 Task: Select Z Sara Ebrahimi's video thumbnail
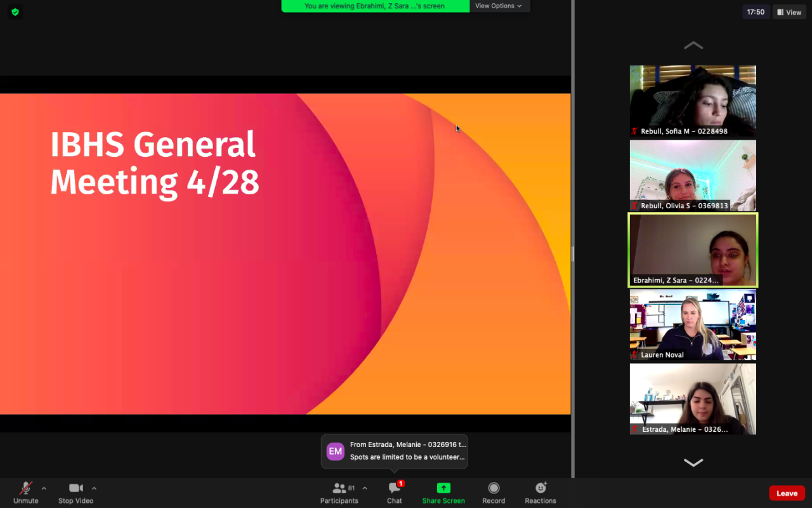click(x=693, y=250)
